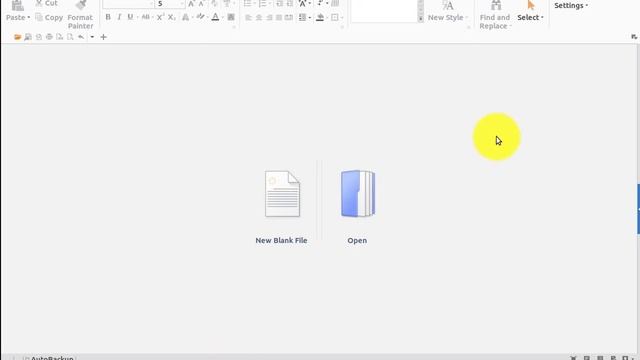Click the open folder quick access icon
This screenshot has height=360, width=640.
coord(18,37)
